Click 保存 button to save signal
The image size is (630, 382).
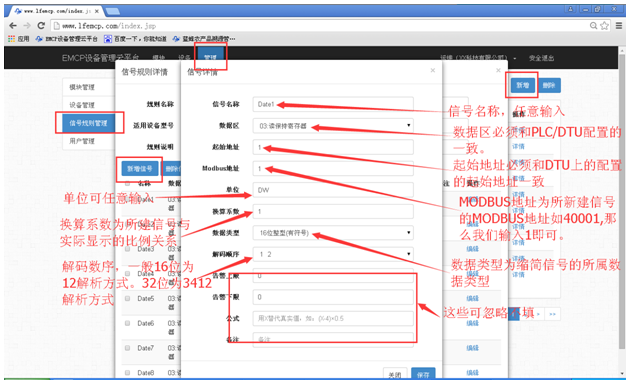[423, 374]
